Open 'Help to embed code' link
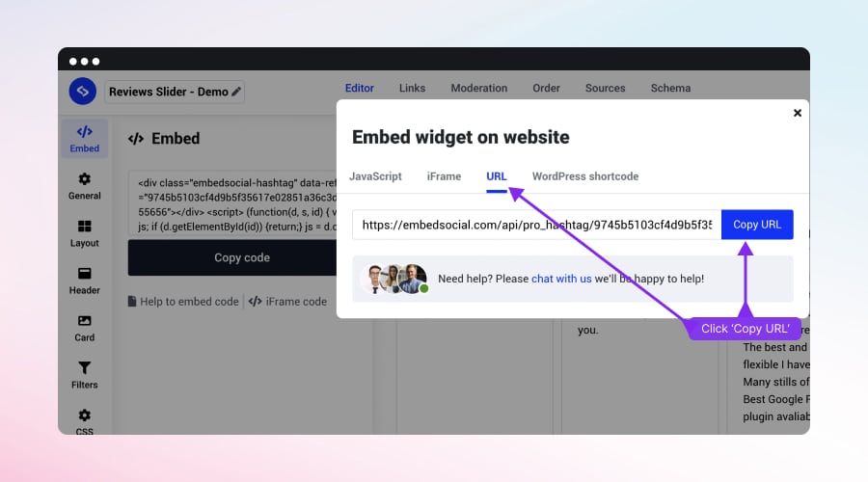 183,302
